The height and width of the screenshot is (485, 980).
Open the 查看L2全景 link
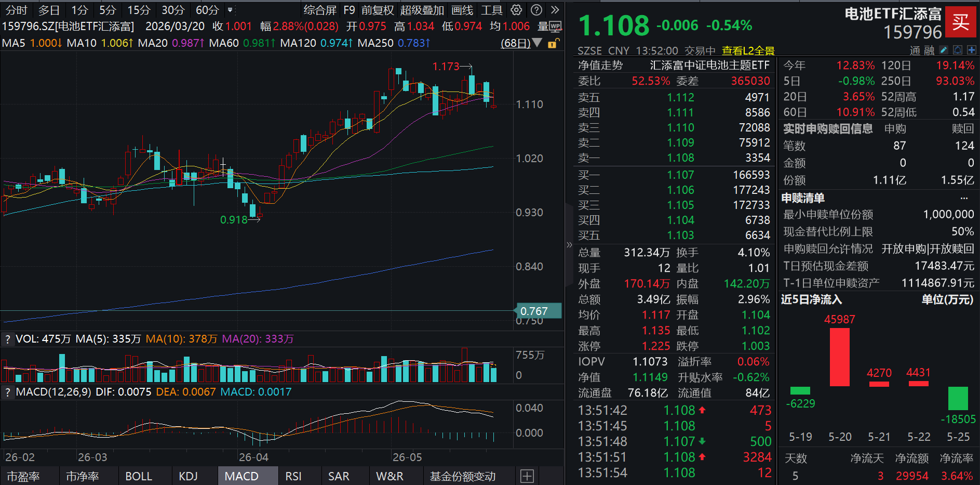pyautogui.click(x=748, y=50)
